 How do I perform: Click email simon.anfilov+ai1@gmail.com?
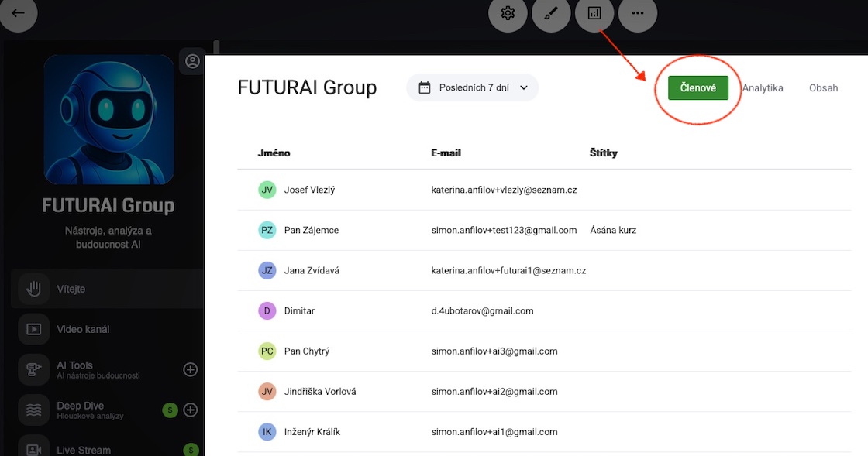coord(494,432)
